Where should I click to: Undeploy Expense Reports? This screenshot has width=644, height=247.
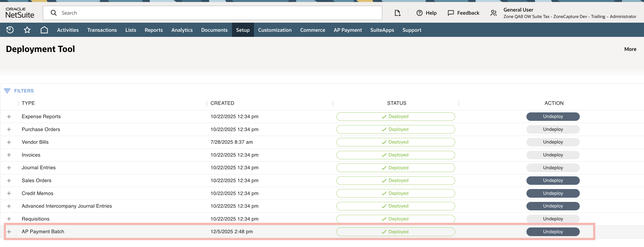553,116
